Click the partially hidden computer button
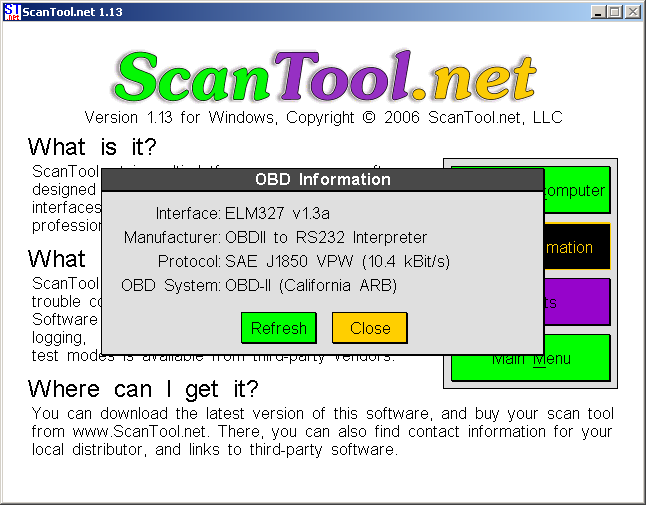This screenshot has width=646, height=505. coord(577,190)
